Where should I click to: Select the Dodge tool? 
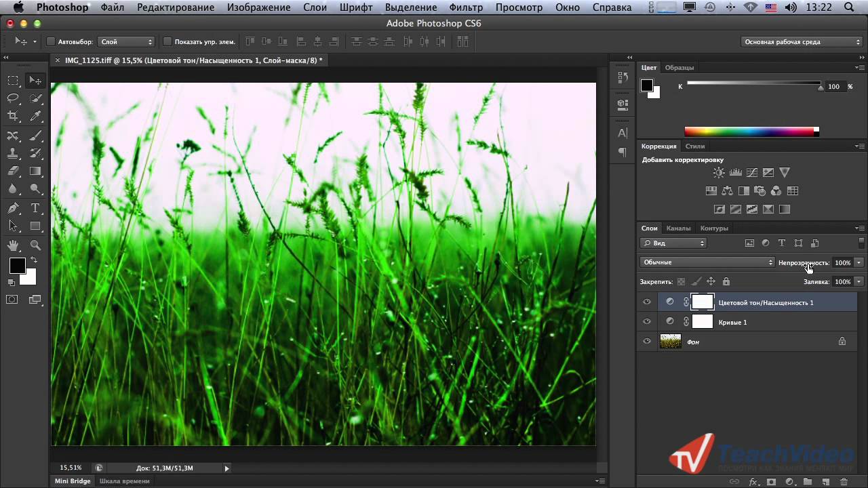35,190
